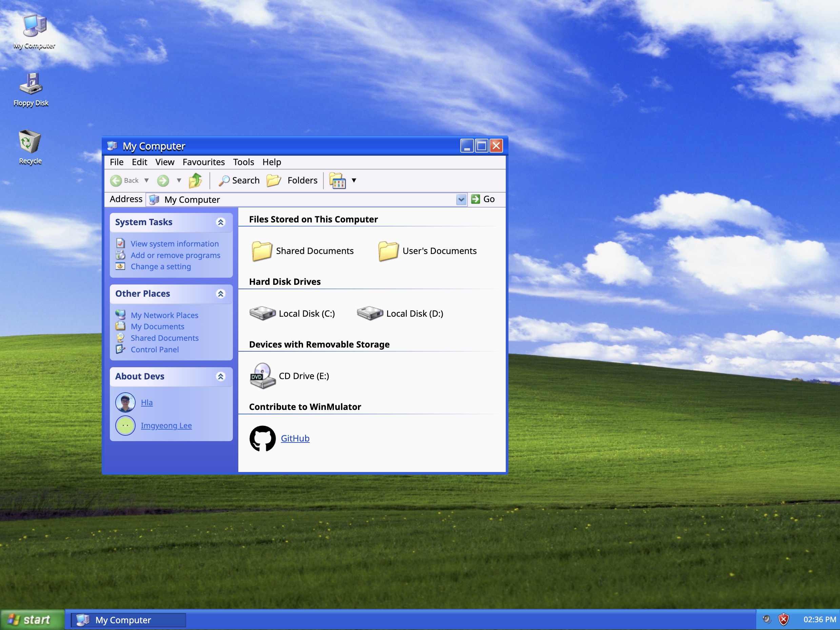Open My Computer desktop icon
This screenshot has height=630, width=840.
pyautogui.click(x=34, y=31)
